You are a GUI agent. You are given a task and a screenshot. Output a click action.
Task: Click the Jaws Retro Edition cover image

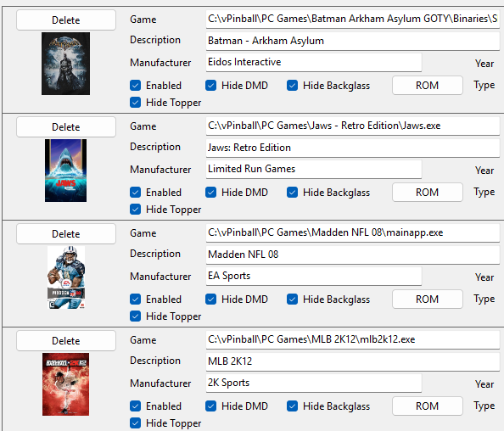(65, 171)
